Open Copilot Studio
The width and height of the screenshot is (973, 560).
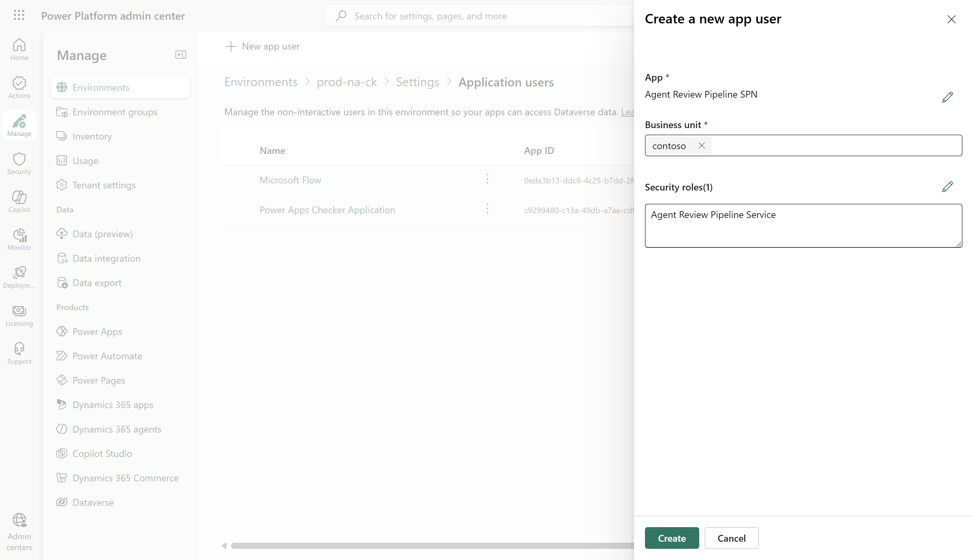coord(120,454)
